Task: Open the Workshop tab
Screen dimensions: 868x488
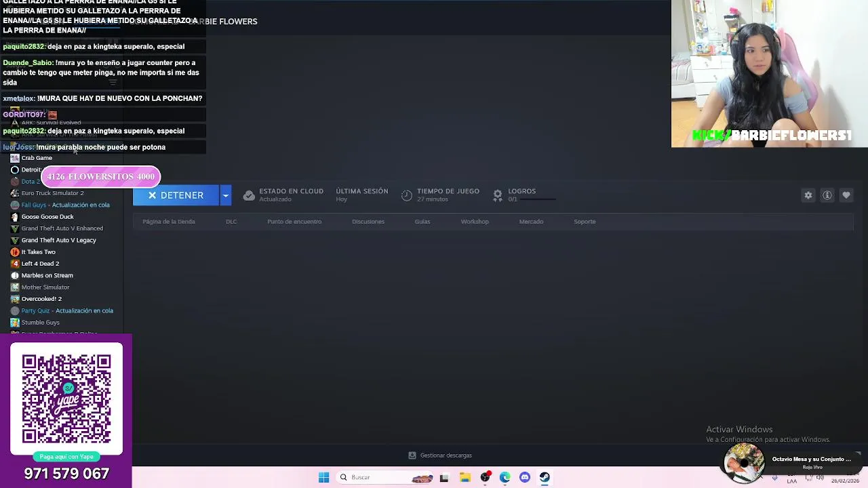Action: [x=475, y=222]
